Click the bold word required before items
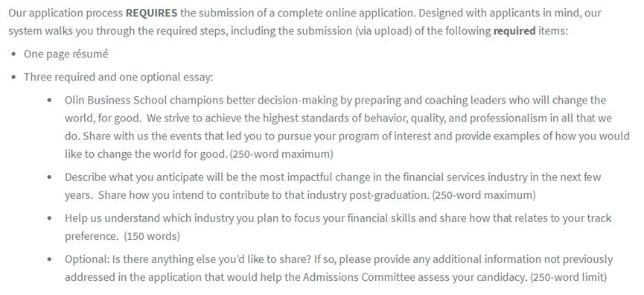 click(514, 31)
